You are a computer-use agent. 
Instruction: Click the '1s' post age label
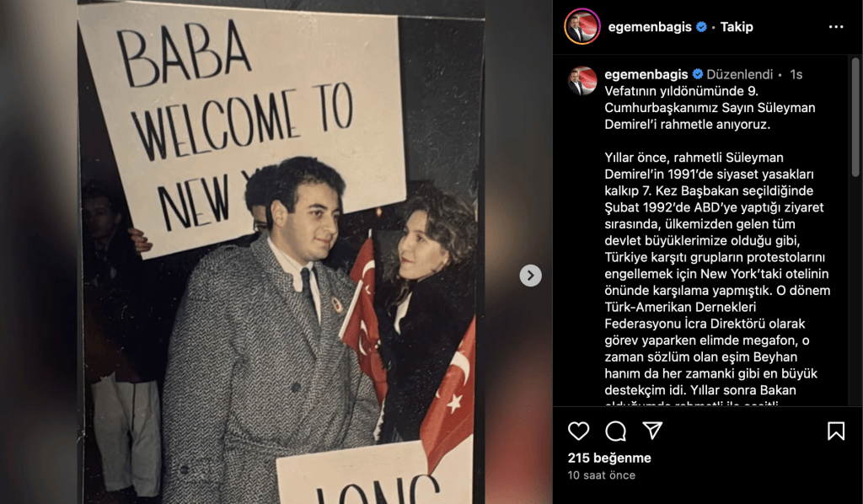tap(796, 74)
